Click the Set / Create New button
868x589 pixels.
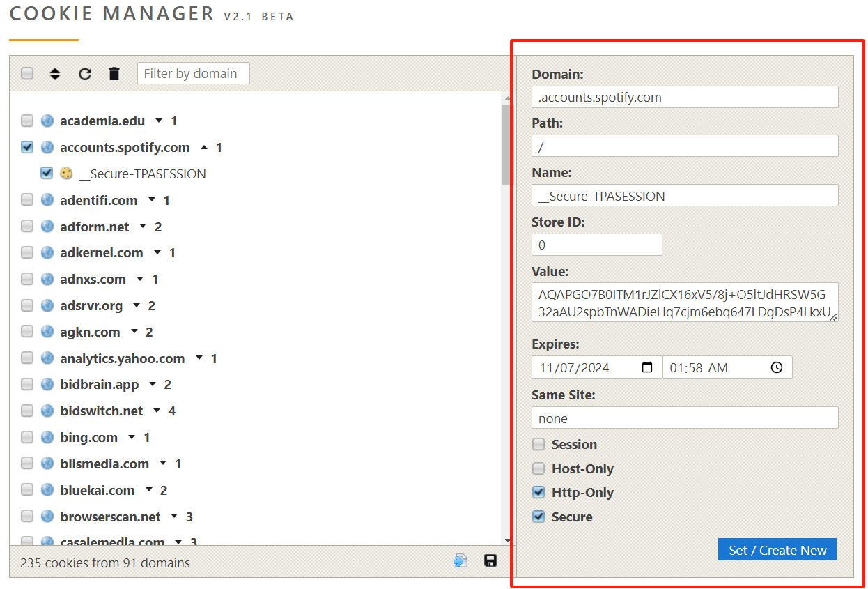pyautogui.click(x=777, y=549)
